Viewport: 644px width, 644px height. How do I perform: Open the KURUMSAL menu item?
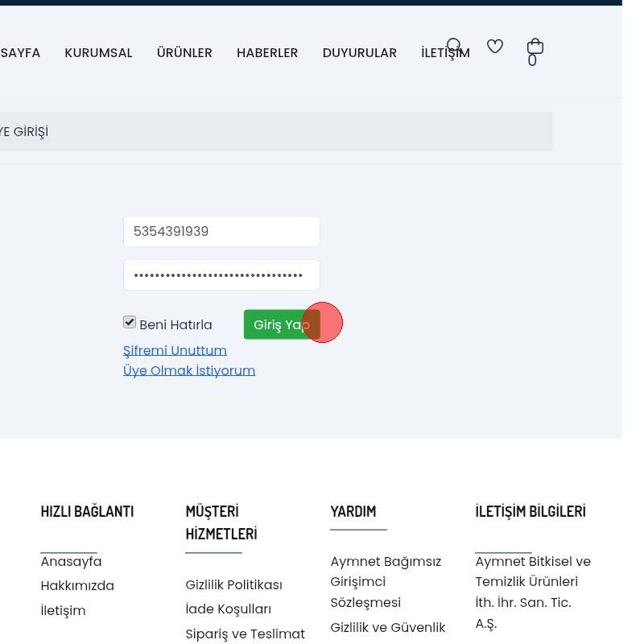pos(98,53)
